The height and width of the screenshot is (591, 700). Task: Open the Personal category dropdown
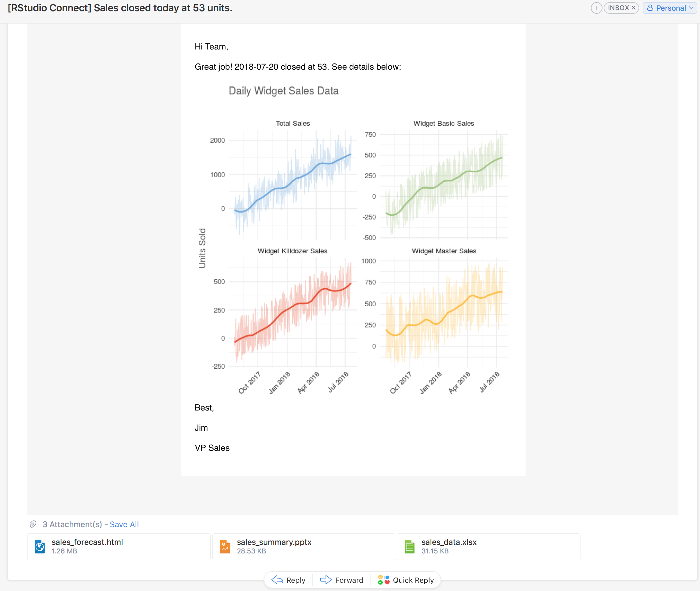pyautogui.click(x=691, y=8)
